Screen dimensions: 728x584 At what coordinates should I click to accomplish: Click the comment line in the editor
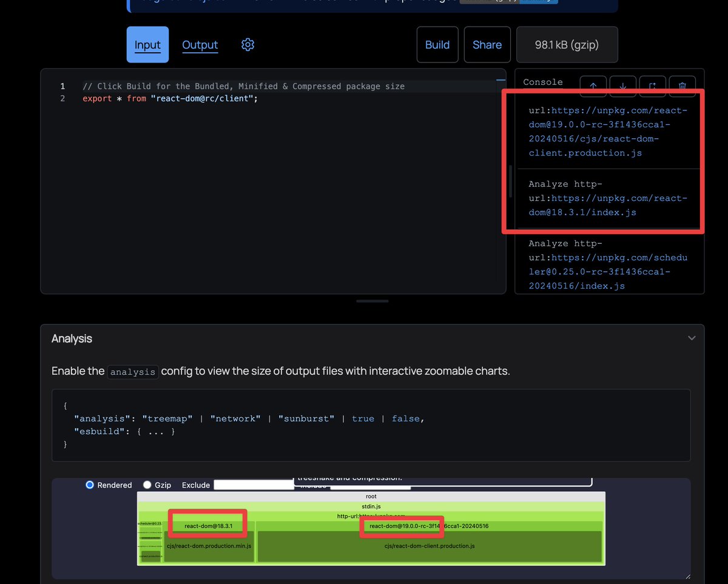[243, 86]
